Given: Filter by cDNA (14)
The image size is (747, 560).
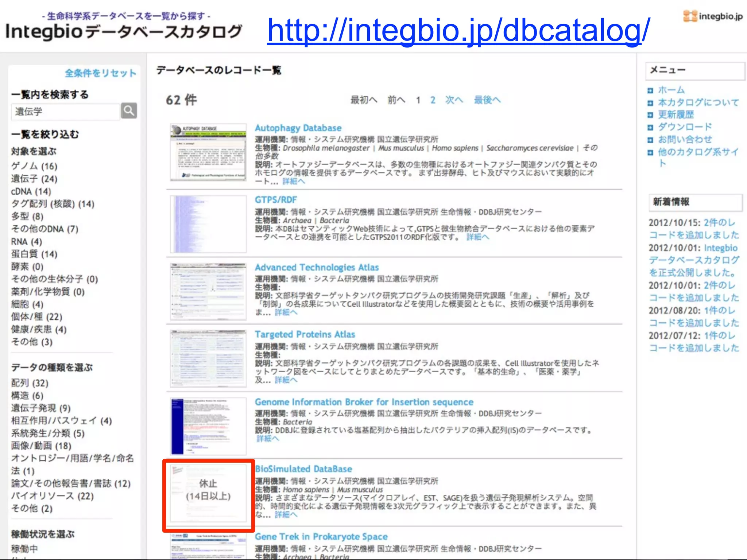Looking at the screenshot, I should pyautogui.click(x=31, y=191).
